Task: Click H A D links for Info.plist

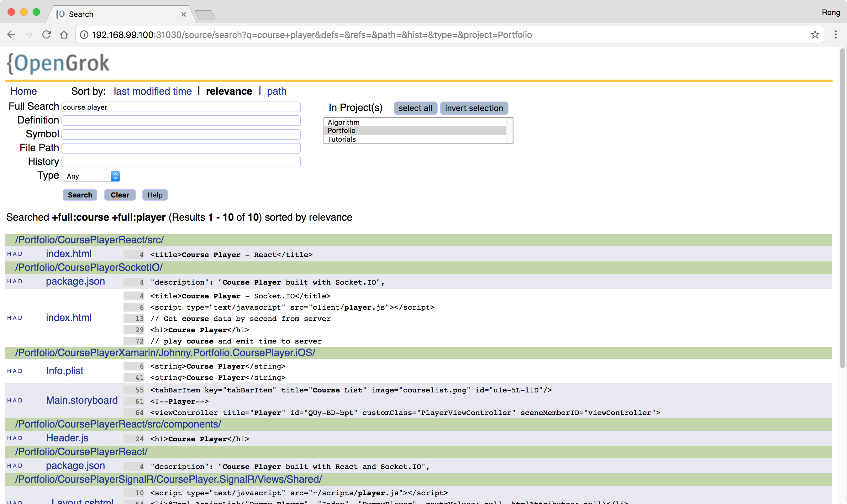Action: tap(15, 371)
